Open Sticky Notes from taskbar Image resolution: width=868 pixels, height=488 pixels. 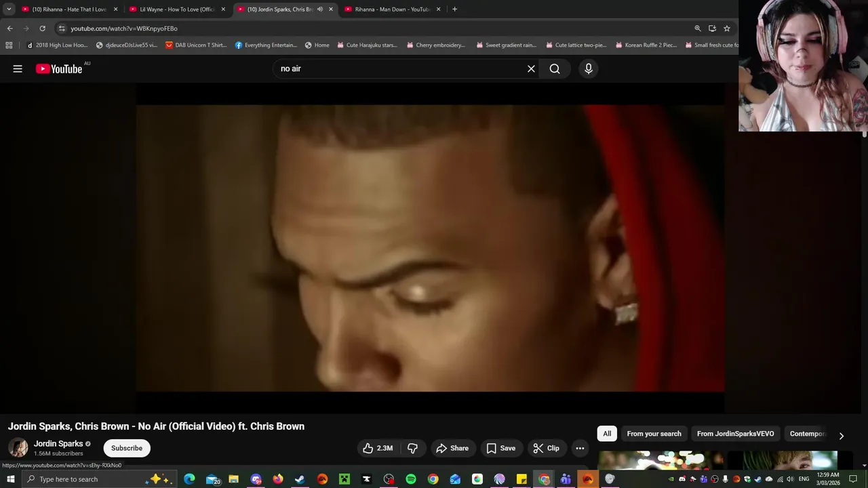(x=521, y=479)
